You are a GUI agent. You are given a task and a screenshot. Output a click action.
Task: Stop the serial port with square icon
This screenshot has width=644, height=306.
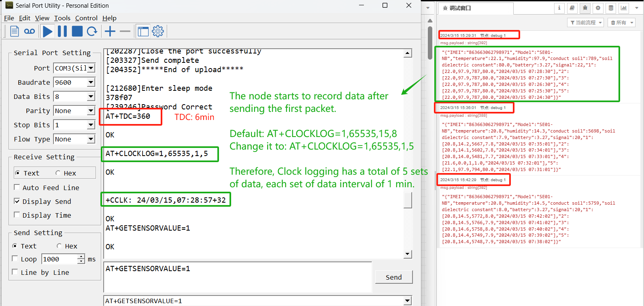(77, 31)
